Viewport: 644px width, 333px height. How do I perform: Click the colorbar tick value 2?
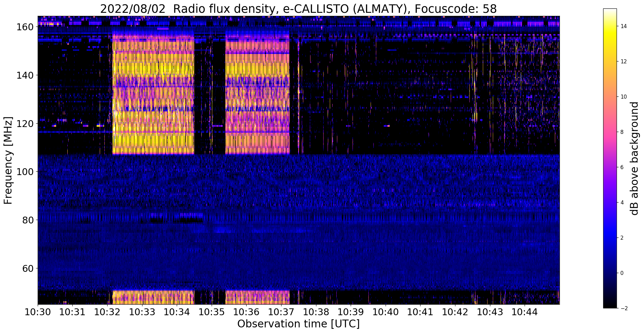pyautogui.click(x=622, y=238)
